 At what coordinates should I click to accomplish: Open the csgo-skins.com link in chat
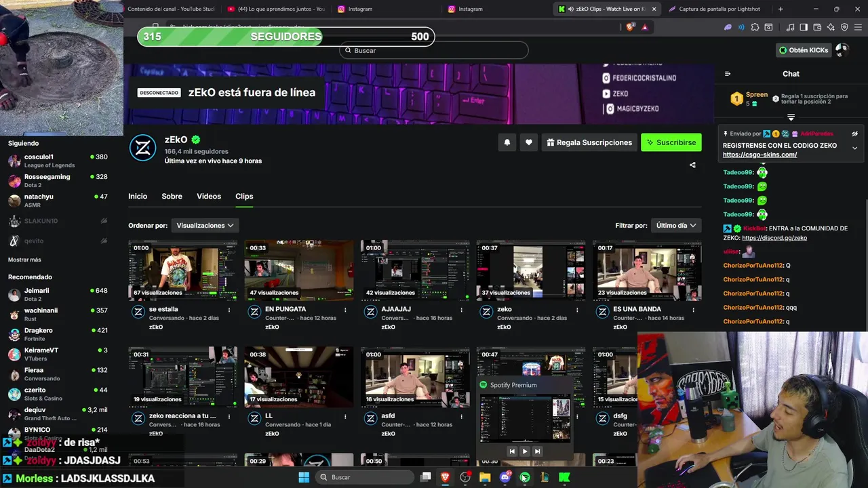pyautogui.click(x=759, y=155)
